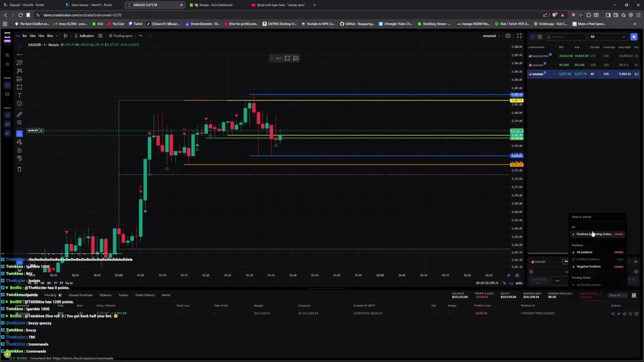Unfavorite NAS100.PRO with its star
Image resolution: width=644 pixels, height=362 pixels.
click(x=550, y=55)
